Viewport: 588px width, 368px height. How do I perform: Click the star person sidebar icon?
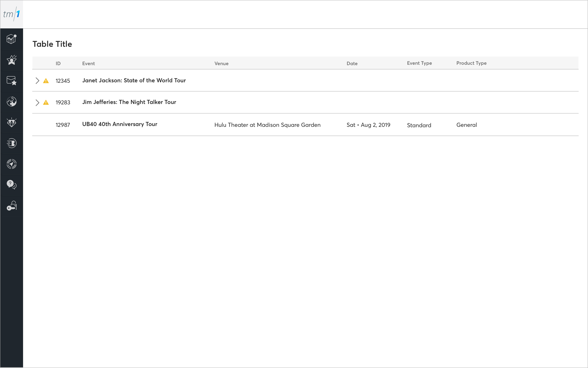tap(11, 60)
